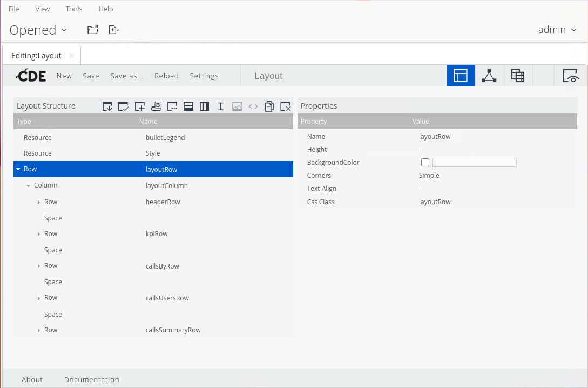
Task: Open the Documentation link
Action: point(91,379)
